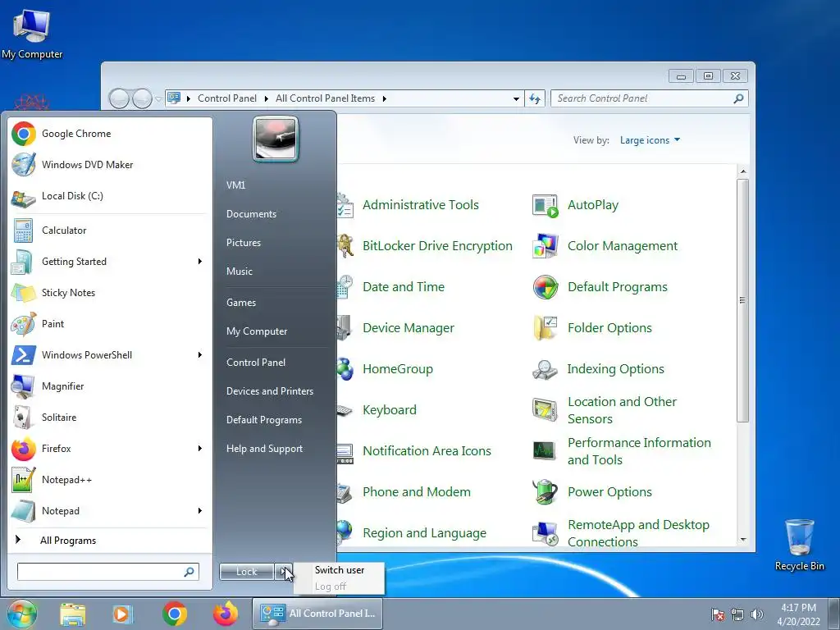Expand the Firefox jump list arrow
This screenshot has height=630, width=840.
[x=200, y=449]
